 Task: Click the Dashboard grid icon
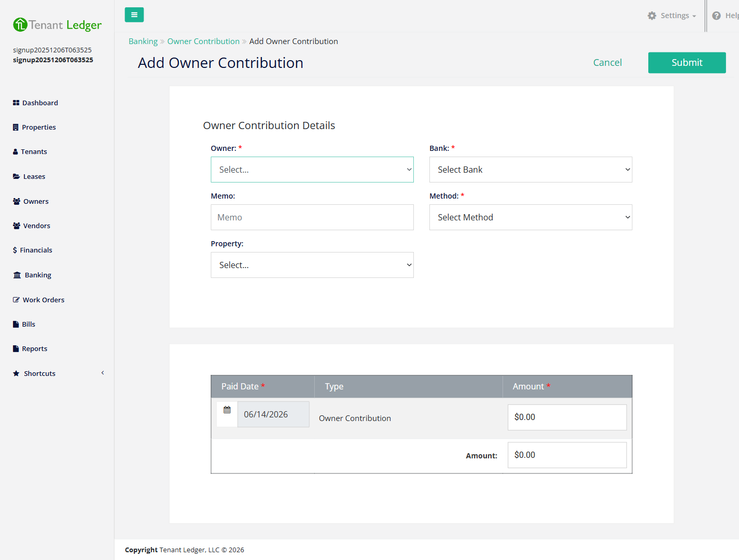point(16,103)
